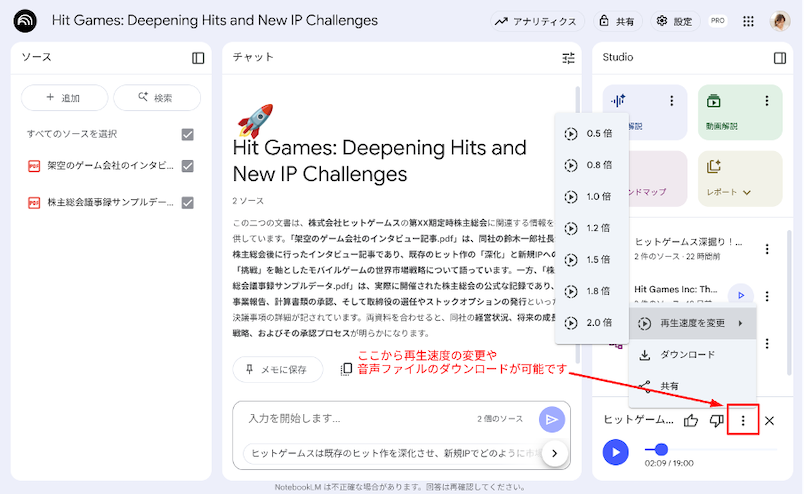Play the Hit Games Inc audio item

click(740, 295)
